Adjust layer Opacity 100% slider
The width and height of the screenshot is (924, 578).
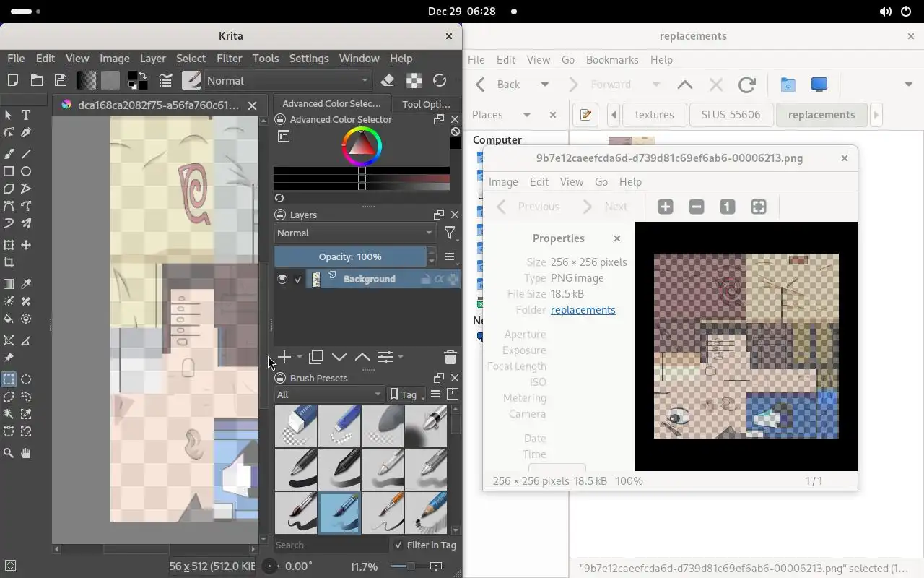coord(350,256)
